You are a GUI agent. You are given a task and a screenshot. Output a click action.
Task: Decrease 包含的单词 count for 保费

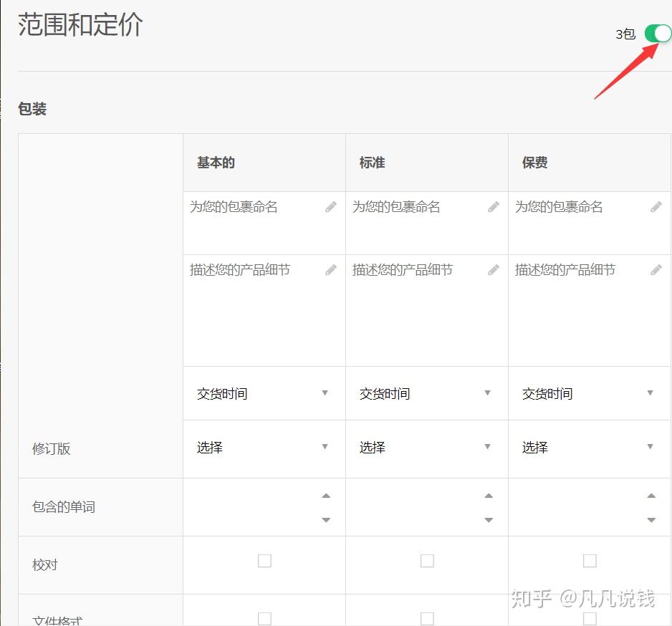point(651,520)
